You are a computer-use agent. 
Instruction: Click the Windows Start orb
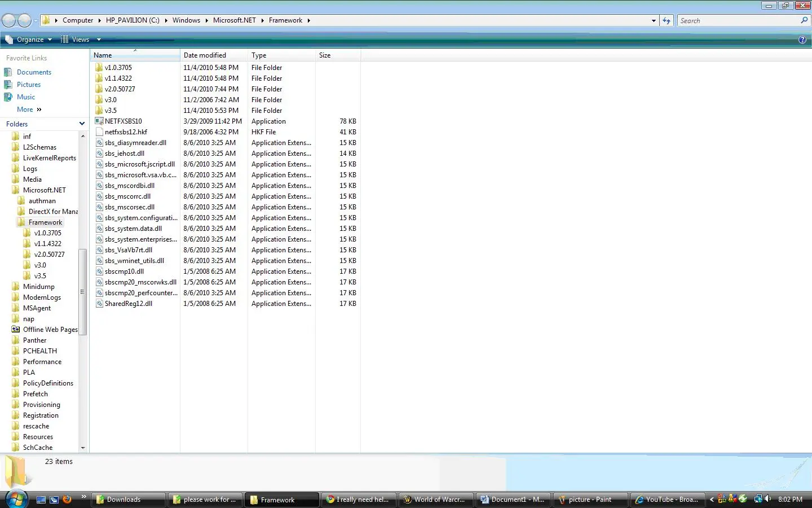click(x=16, y=499)
